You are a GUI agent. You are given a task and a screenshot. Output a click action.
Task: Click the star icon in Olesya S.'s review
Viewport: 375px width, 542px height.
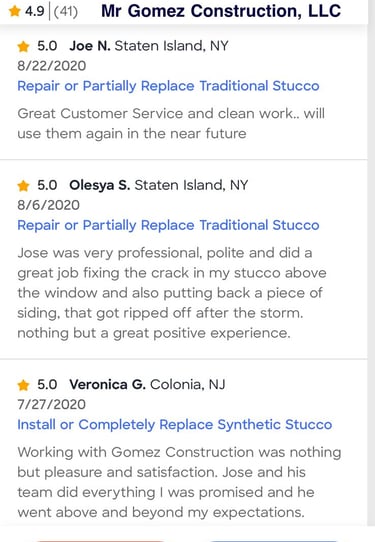point(23,186)
